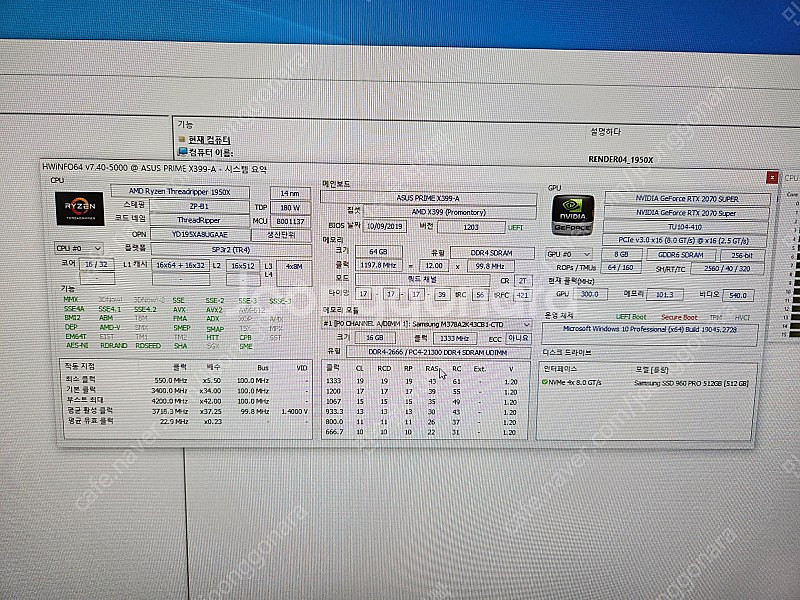Click the OPN field YD195XA8UGAAE
This screenshot has width=800, height=600.
pos(199,235)
